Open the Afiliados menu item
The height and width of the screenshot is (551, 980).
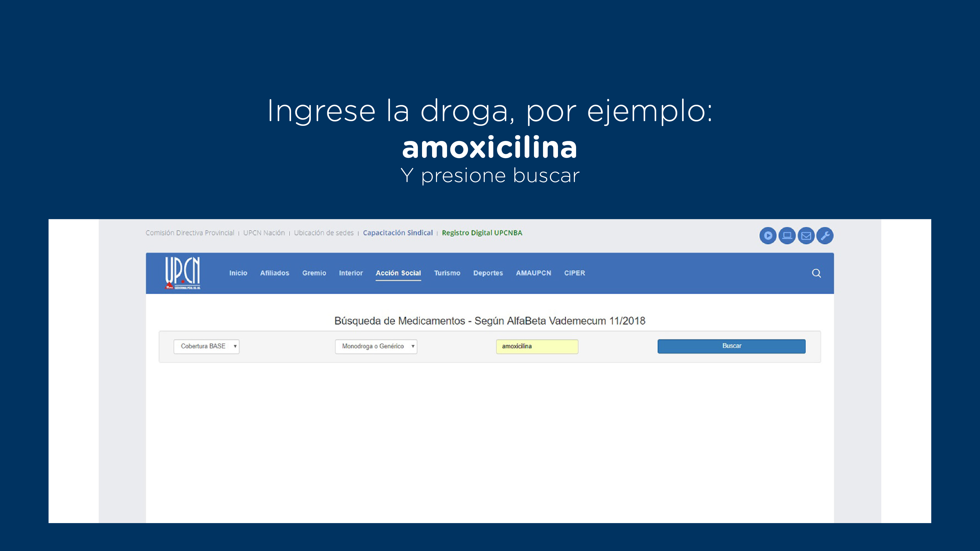[275, 273]
